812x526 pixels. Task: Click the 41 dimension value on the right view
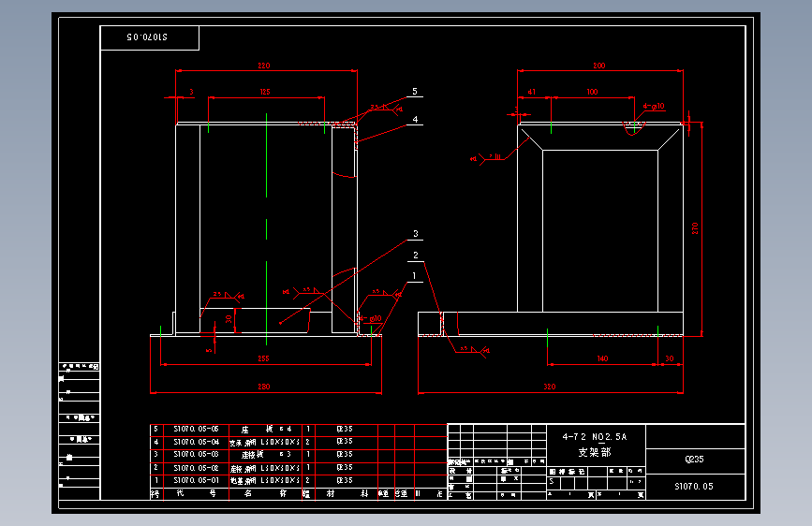pos(532,92)
